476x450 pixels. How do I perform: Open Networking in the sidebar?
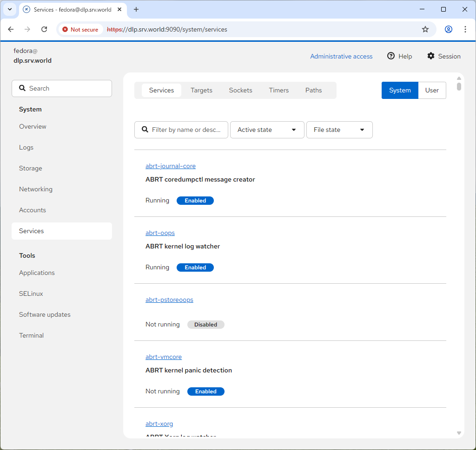coord(36,189)
